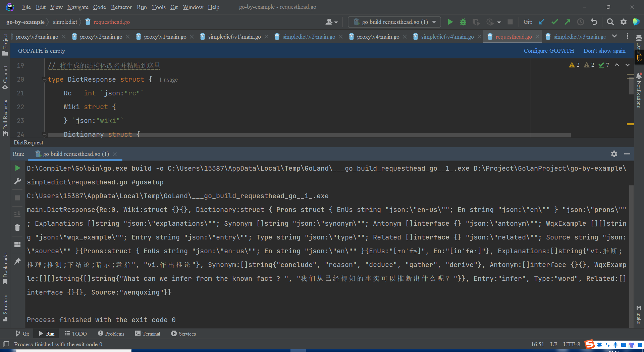Click the Rollback undo arrow icon
This screenshot has width=644, height=352.
[594, 22]
